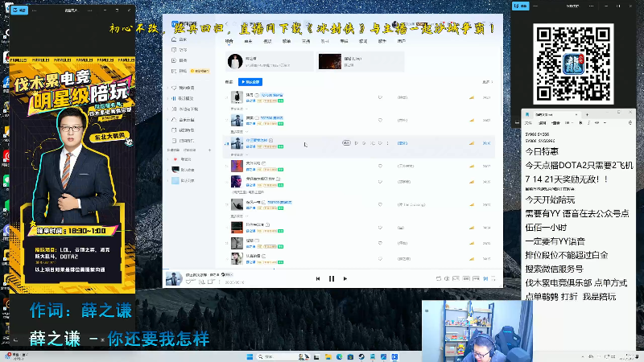This screenshot has width=644, height=362.
Task: Click text line 今天开始陪玩 in Notepad
Action: click(x=550, y=200)
